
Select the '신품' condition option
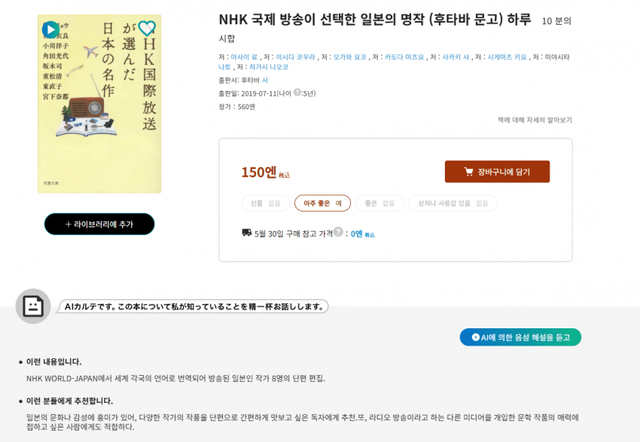pyautogui.click(x=266, y=203)
